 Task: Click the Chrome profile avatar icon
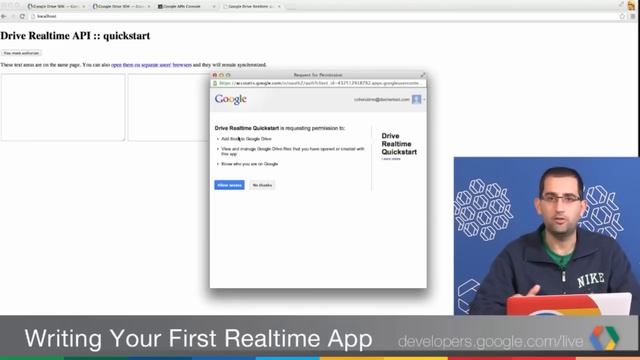pos(631,5)
